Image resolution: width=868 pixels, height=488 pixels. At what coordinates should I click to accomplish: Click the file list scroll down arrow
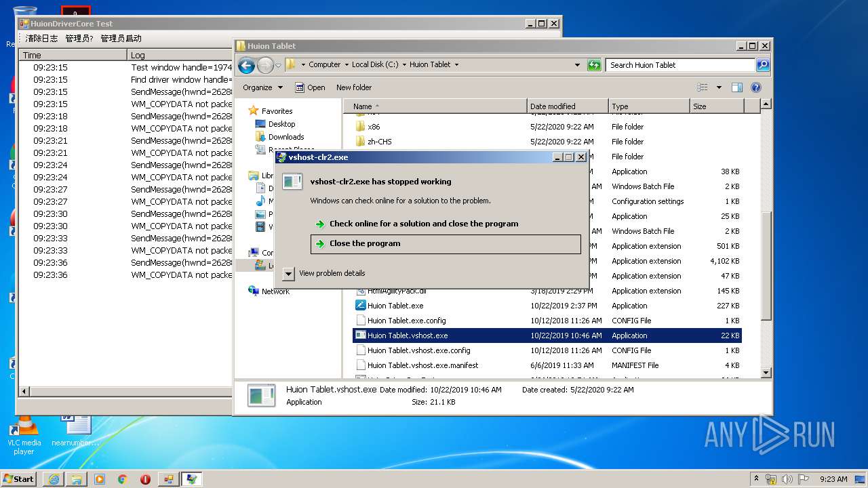[766, 372]
